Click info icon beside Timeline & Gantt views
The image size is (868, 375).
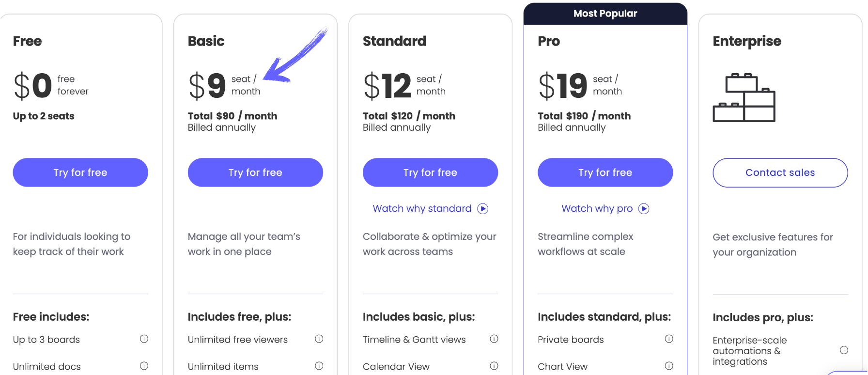point(494,339)
